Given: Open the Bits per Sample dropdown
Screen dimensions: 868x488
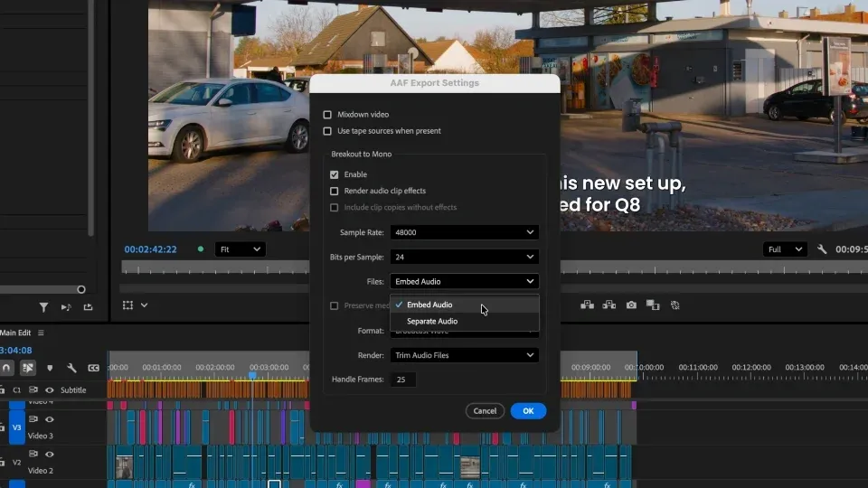Looking at the screenshot, I should (464, 257).
